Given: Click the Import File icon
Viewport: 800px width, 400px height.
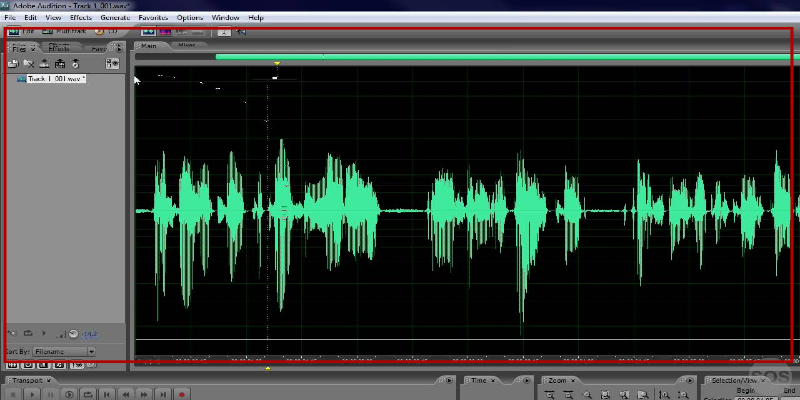Looking at the screenshot, I should 13,64.
